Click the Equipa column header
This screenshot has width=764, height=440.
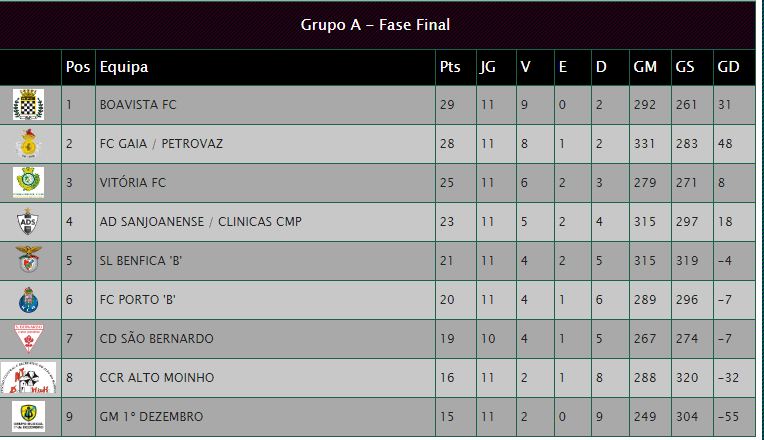click(124, 67)
